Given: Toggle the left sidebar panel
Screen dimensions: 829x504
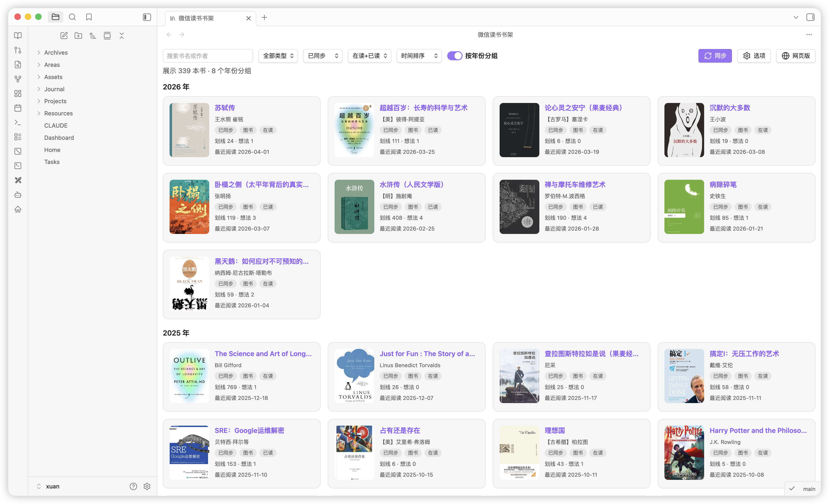Looking at the screenshot, I should click(147, 17).
